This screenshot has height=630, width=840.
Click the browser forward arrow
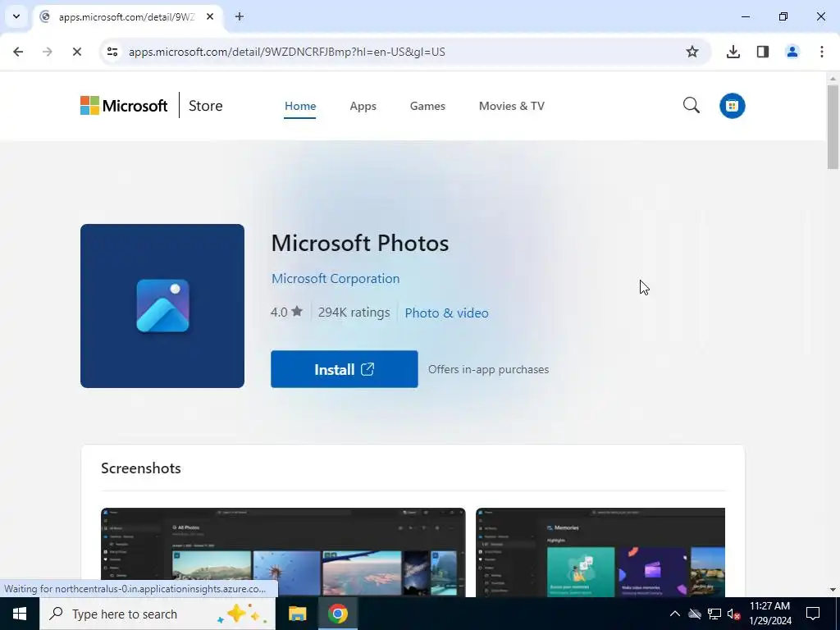(47, 52)
